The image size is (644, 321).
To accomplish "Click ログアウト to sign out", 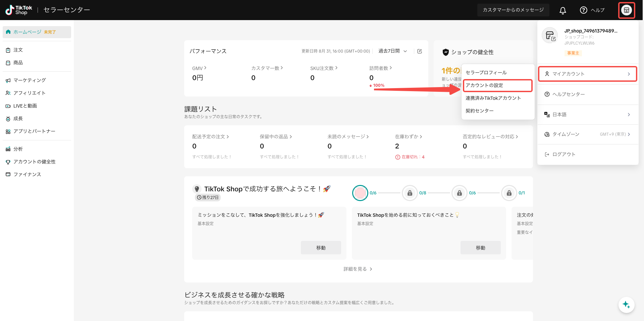I will 587,154.
